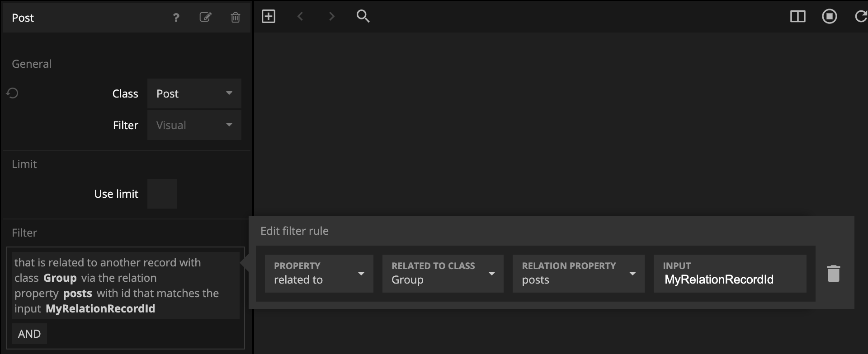Navigate forward with the right arrow
This screenshot has width=868, height=354.
[331, 17]
